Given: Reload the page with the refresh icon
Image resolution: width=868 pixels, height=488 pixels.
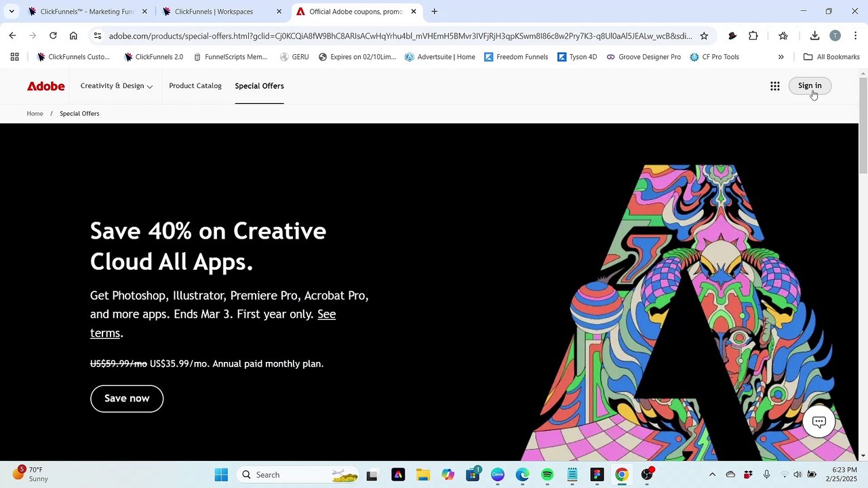Looking at the screenshot, I should [x=53, y=36].
